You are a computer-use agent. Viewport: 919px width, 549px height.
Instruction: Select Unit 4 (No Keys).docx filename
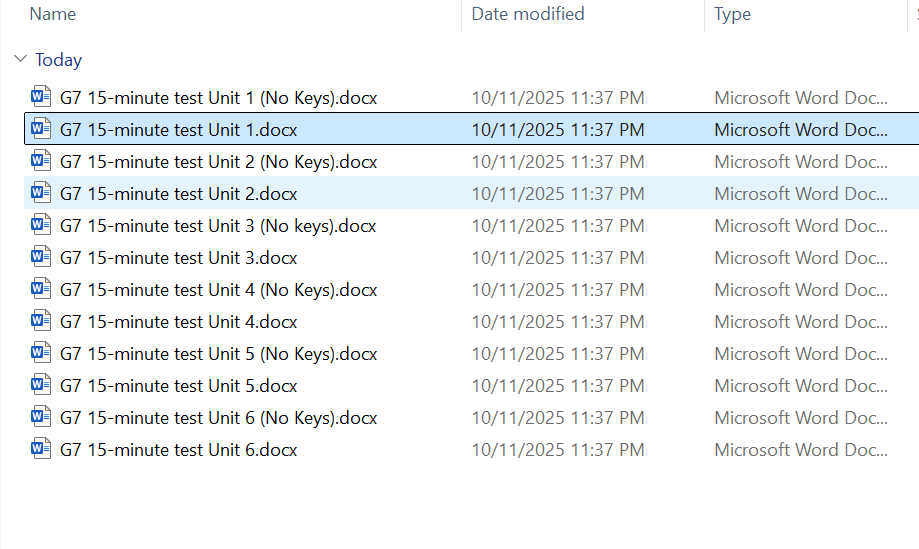pyautogui.click(x=218, y=290)
